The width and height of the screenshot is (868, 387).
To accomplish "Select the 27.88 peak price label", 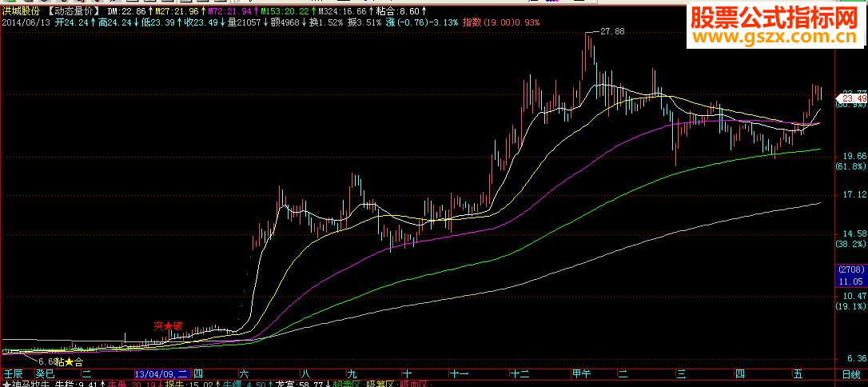I will point(612,32).
